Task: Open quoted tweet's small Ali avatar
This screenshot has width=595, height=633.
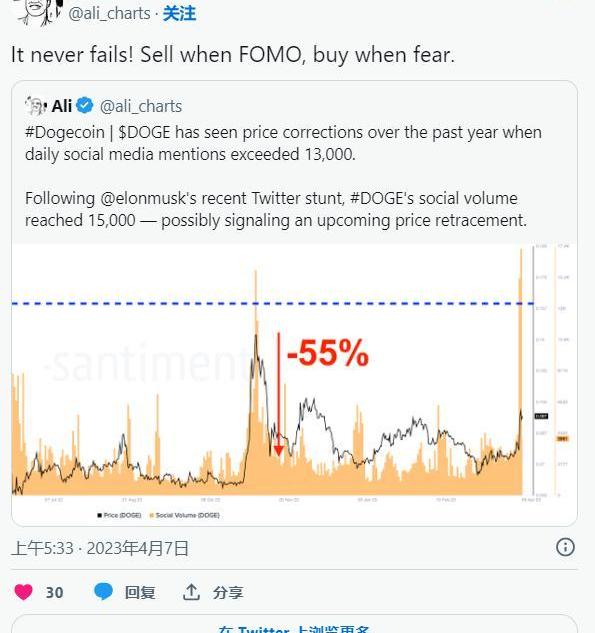Action: click(x=35, y=106)
